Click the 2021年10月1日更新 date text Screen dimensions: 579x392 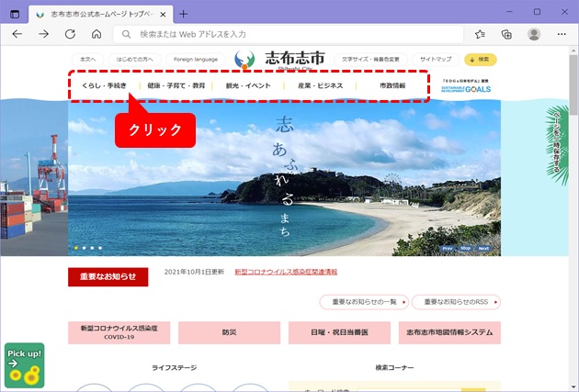[x=194, y=272]
